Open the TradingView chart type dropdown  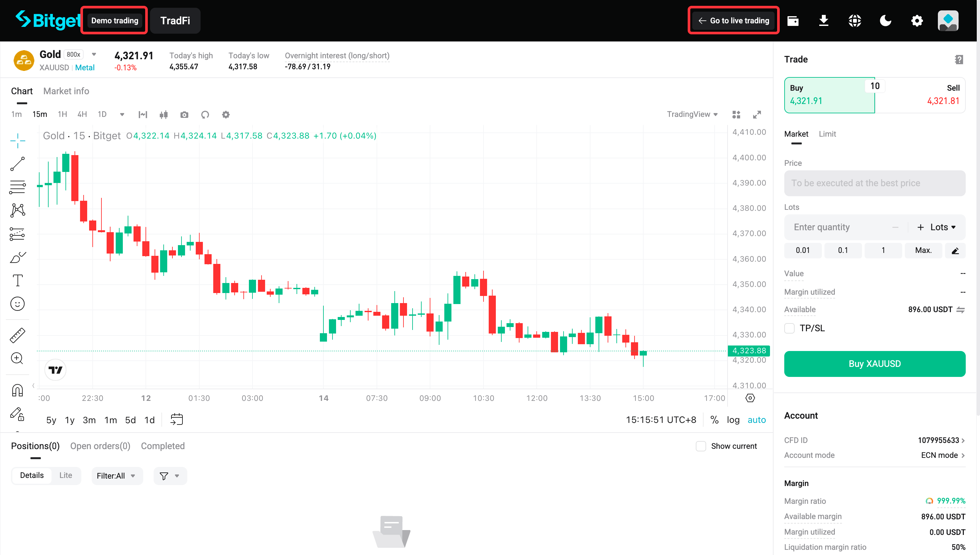point(692,114)
